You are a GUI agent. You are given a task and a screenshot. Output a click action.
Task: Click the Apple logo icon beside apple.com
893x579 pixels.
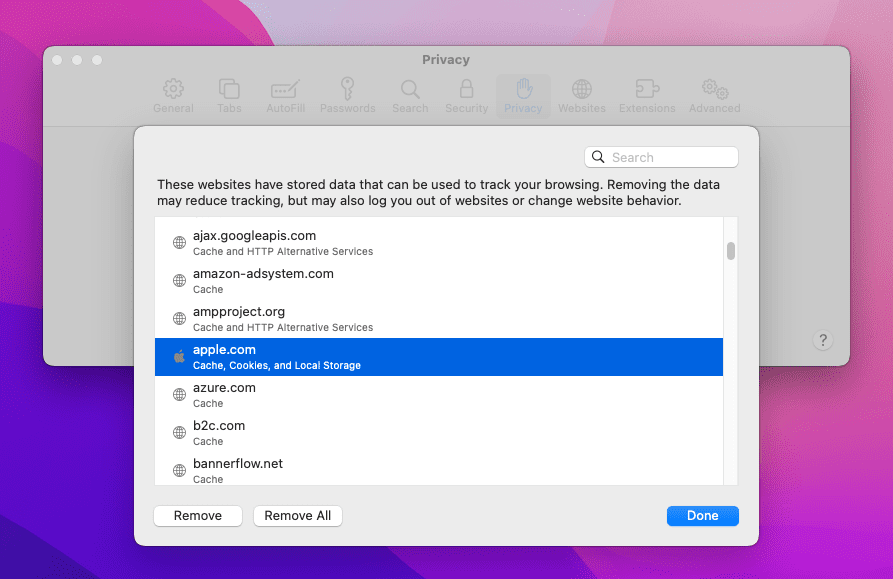[x=179, y=356]
